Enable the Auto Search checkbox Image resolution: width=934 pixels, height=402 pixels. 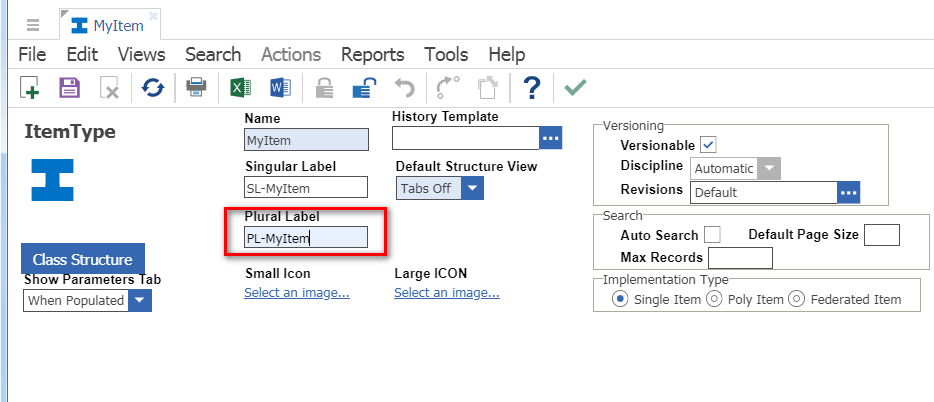pyautogui.click(x=712, y=235)
